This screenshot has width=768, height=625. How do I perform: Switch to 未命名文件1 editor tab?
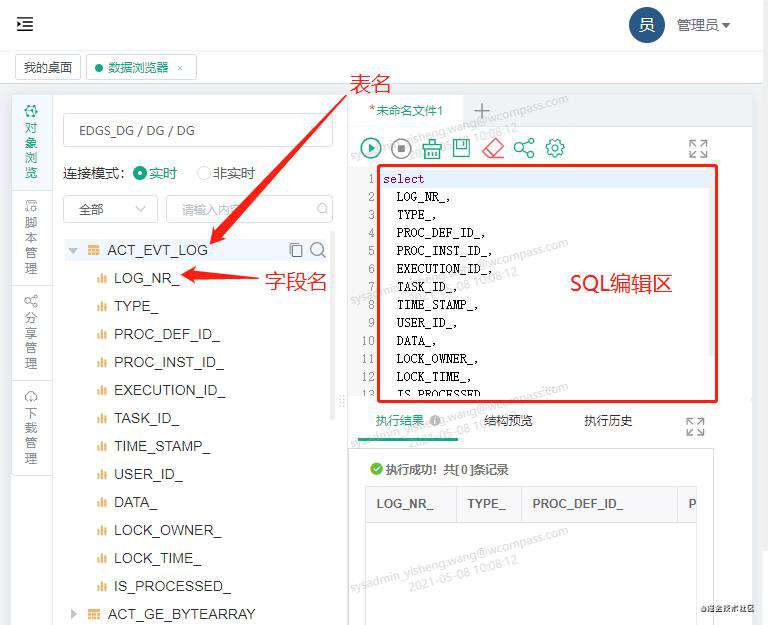[406, 111]
